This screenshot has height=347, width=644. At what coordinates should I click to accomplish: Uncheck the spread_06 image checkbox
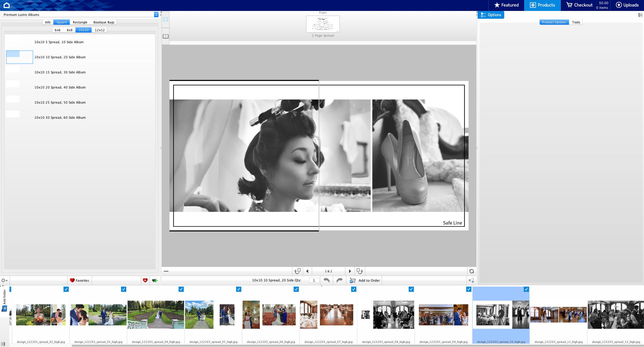click(x=296, y=289)
